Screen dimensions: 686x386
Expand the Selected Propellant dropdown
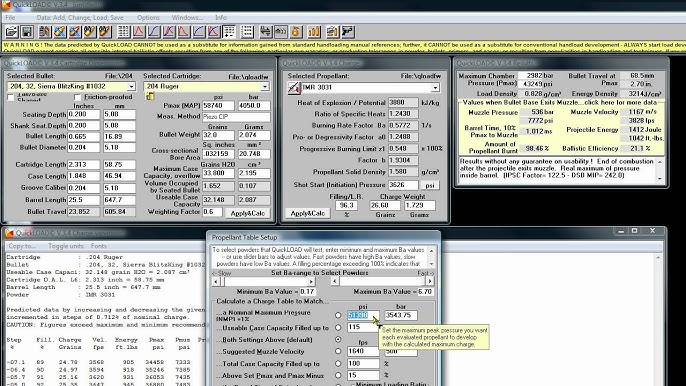coord(435,88)
